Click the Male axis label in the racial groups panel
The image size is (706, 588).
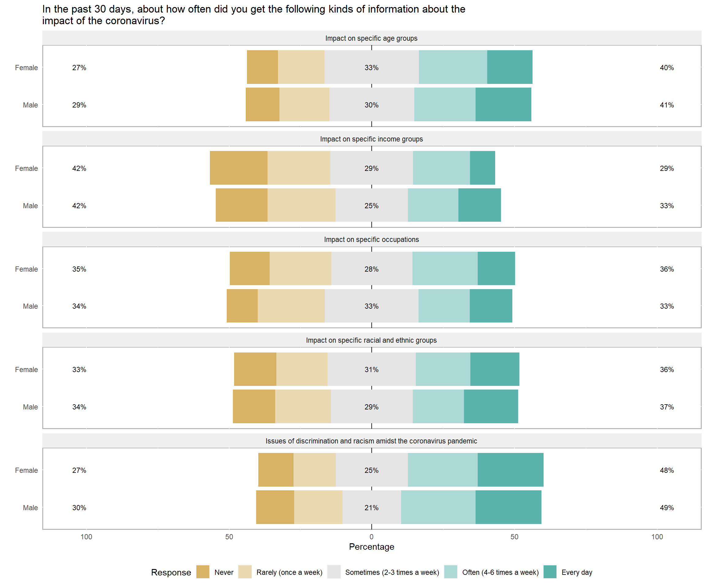click(x=30, y=407)
